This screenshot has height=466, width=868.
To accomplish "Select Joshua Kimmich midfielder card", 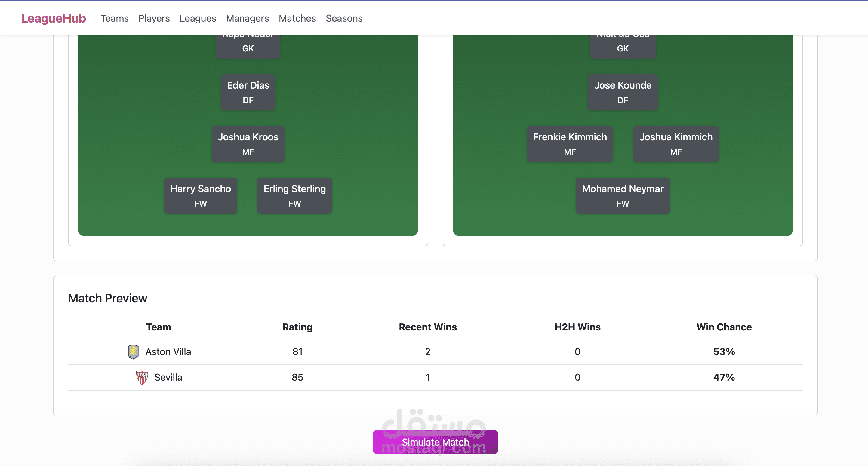I will pos(676,144).
